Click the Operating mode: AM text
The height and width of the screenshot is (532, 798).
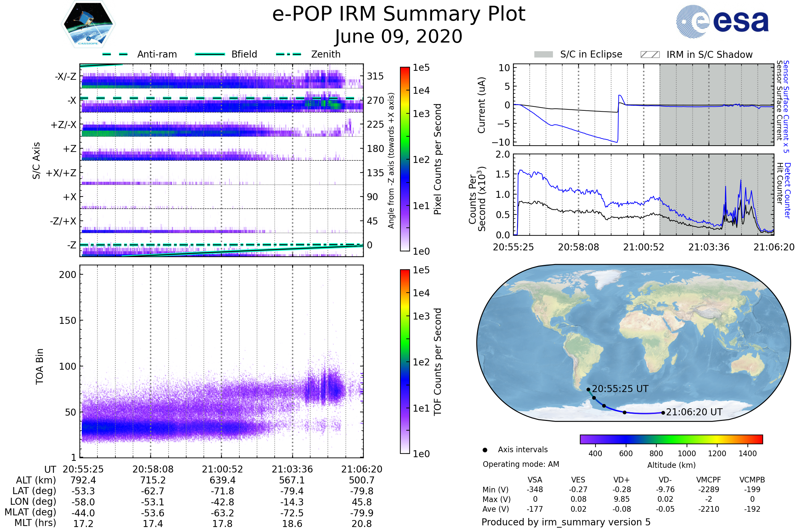tap(521, 464)
